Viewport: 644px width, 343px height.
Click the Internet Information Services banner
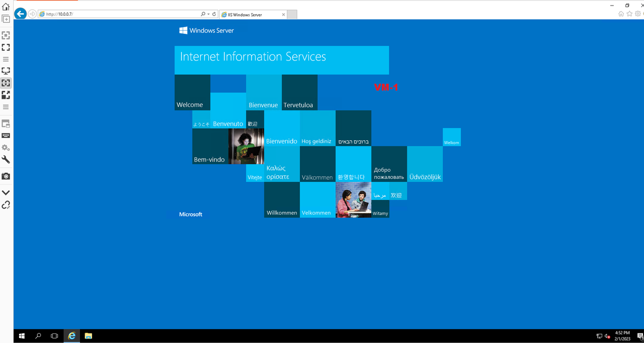click(282, 60)
